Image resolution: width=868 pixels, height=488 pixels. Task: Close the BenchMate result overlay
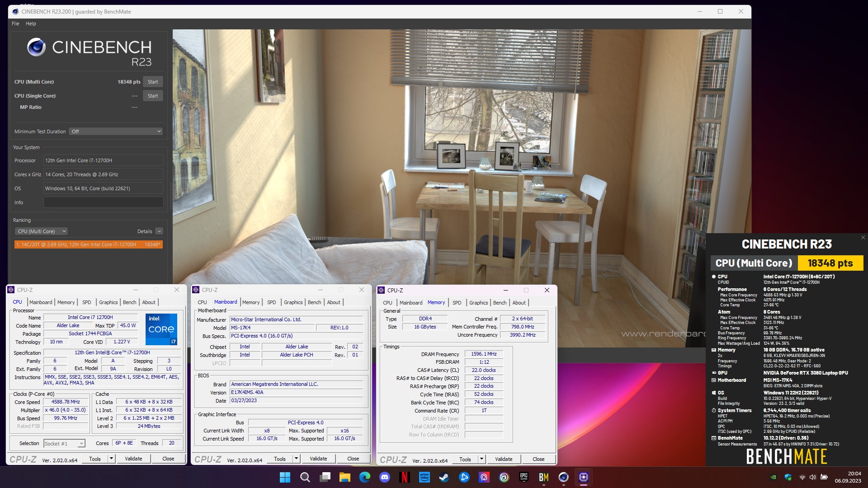pos(863,238)
